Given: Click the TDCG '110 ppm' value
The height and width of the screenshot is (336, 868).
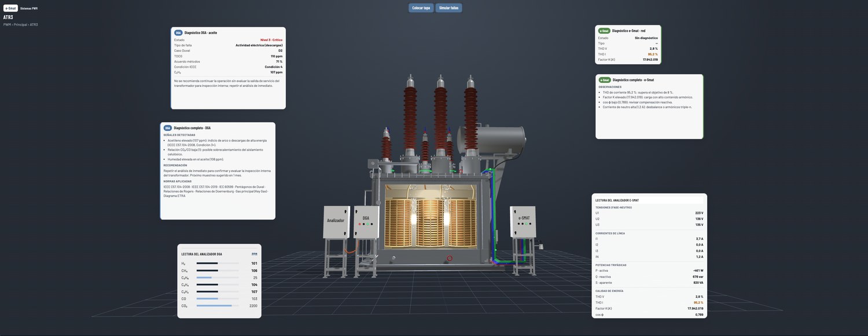Looking at the screenshot, I should (x=277, y=56).
